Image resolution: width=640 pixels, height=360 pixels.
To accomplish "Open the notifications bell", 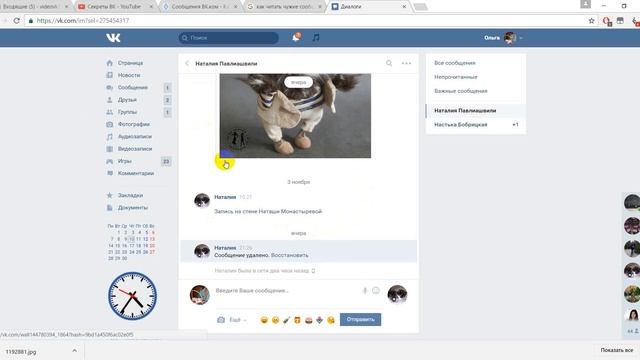I will (296, 38).
